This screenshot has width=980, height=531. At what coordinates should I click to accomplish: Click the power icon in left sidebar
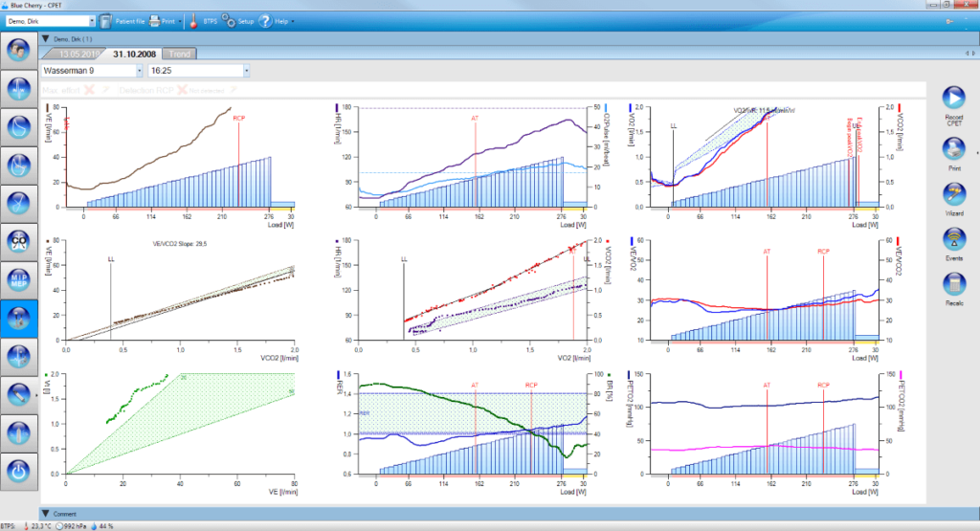point(19,470)
